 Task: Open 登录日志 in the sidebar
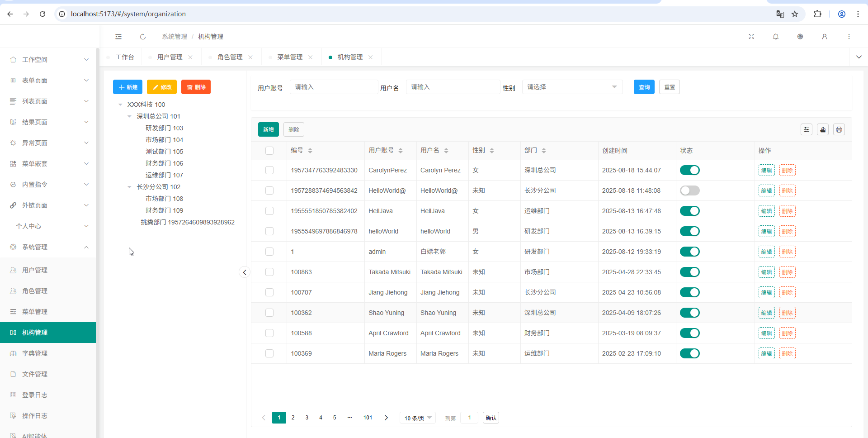[x=48, y=395]
